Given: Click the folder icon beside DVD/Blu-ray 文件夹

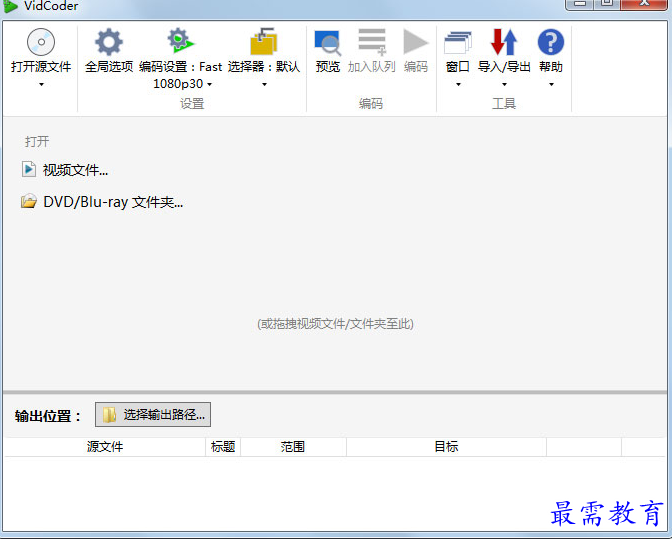Looking at the screenshot, I should [x=29, y=201].
